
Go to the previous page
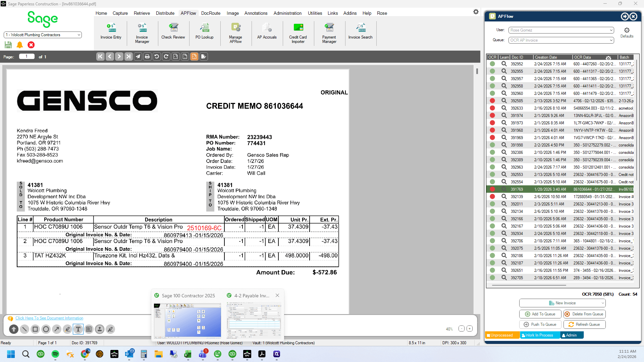(x=110, y=57)
